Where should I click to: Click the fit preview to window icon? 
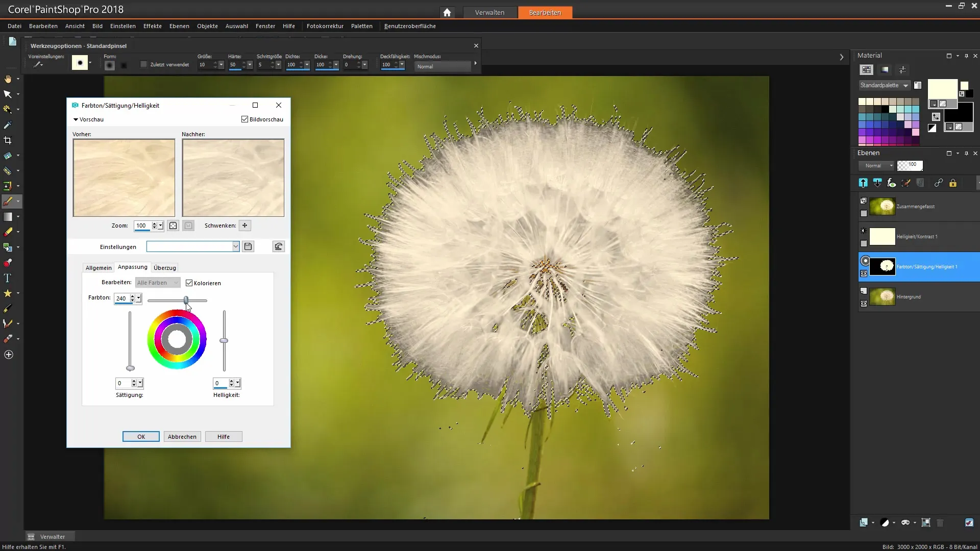tap(173, 226)
